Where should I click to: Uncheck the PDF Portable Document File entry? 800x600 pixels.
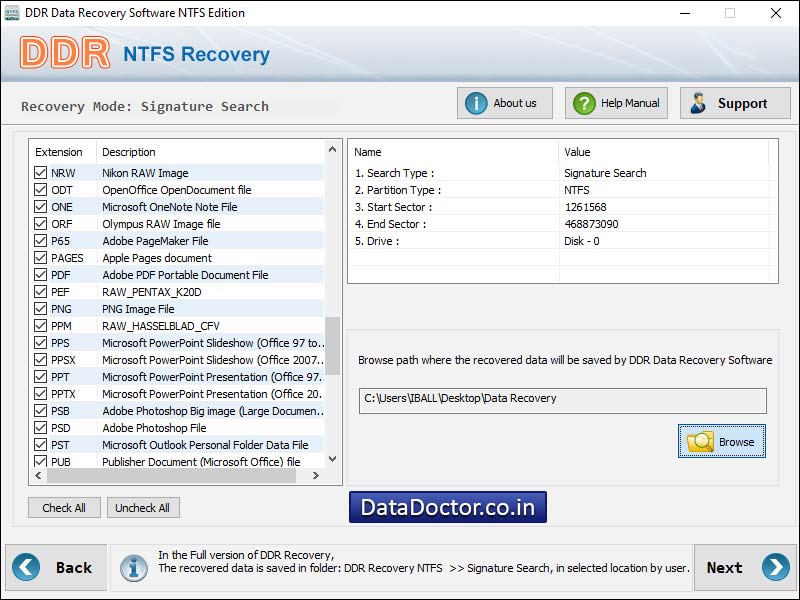coord(40,275)
